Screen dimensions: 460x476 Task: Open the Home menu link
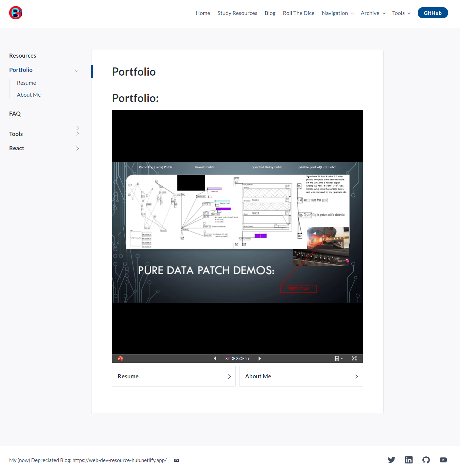(x=203, y=13)
